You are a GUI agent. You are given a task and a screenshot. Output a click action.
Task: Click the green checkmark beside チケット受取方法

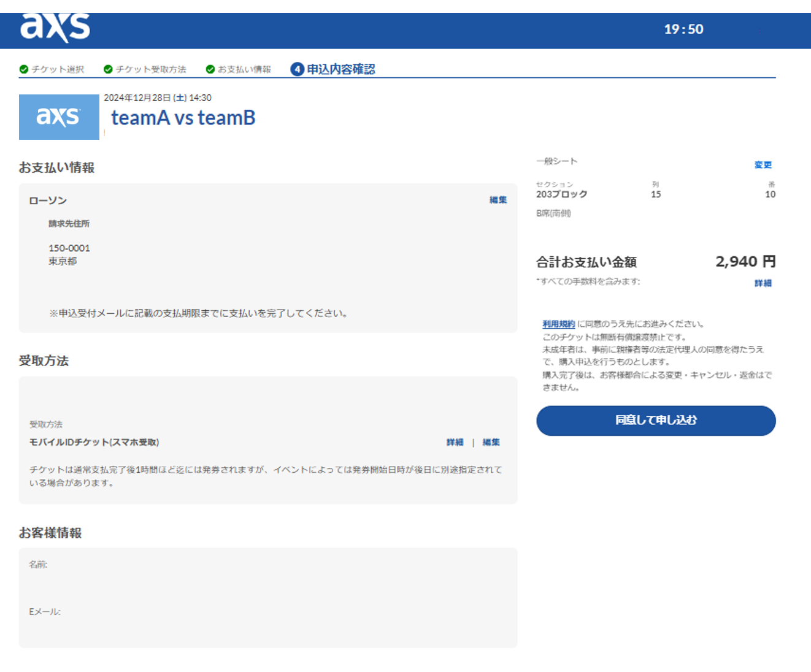[x=108, y=69]
